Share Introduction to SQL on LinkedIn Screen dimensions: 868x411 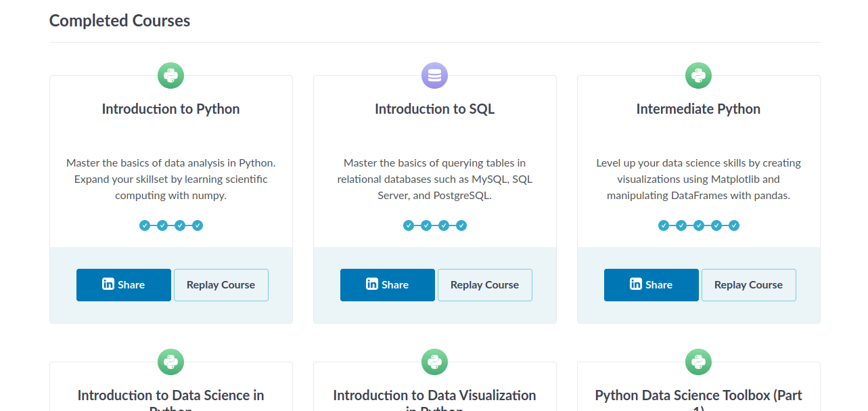388,285
